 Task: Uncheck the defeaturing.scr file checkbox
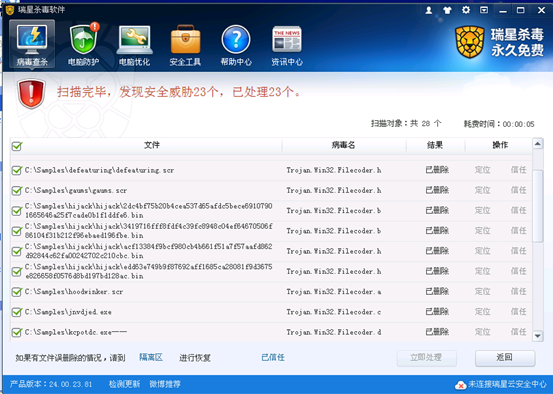(17, 170)
